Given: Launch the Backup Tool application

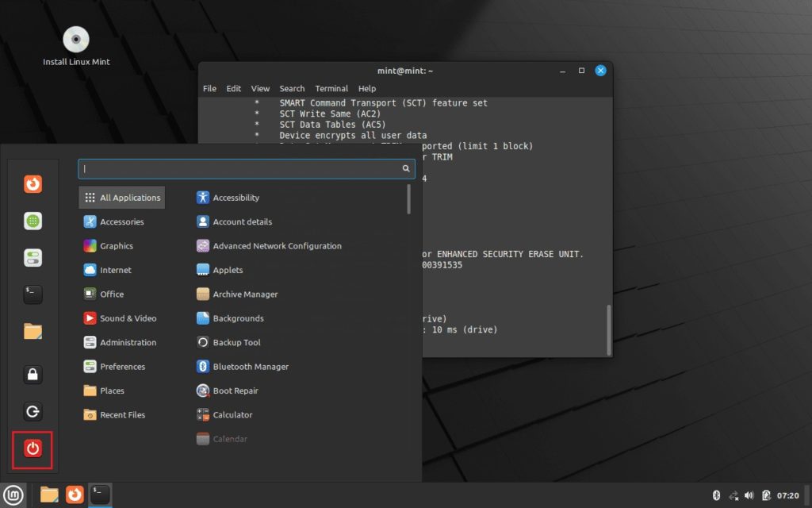Looking at the screenshot, I should tap(228, 343).
